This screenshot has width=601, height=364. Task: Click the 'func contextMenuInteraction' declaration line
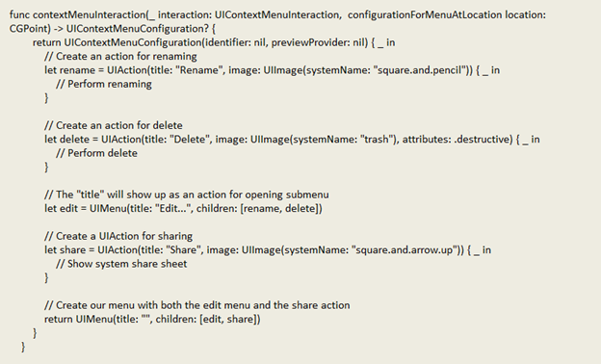pos(277,15)
